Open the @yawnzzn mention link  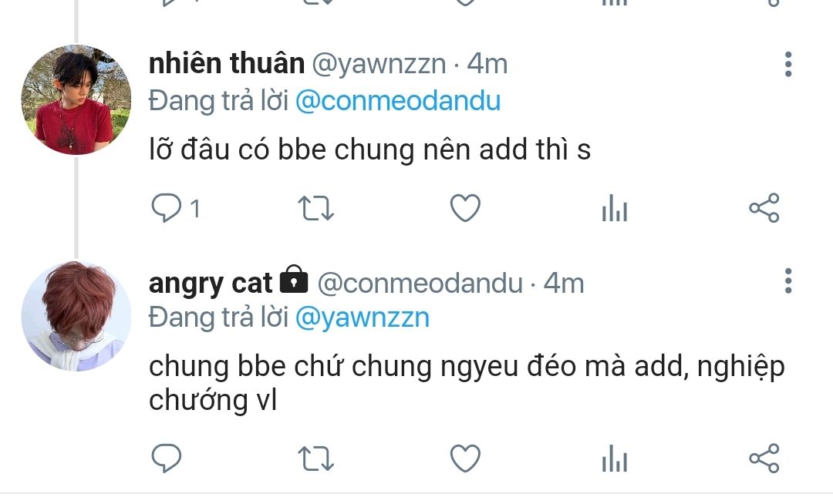[x=363, y=318]
